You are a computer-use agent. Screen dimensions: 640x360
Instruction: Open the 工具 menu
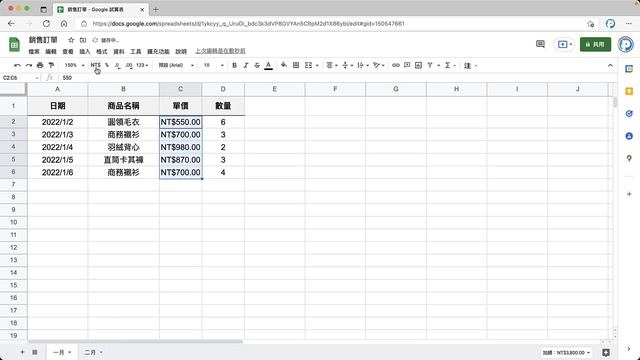[x=136, y=51]
